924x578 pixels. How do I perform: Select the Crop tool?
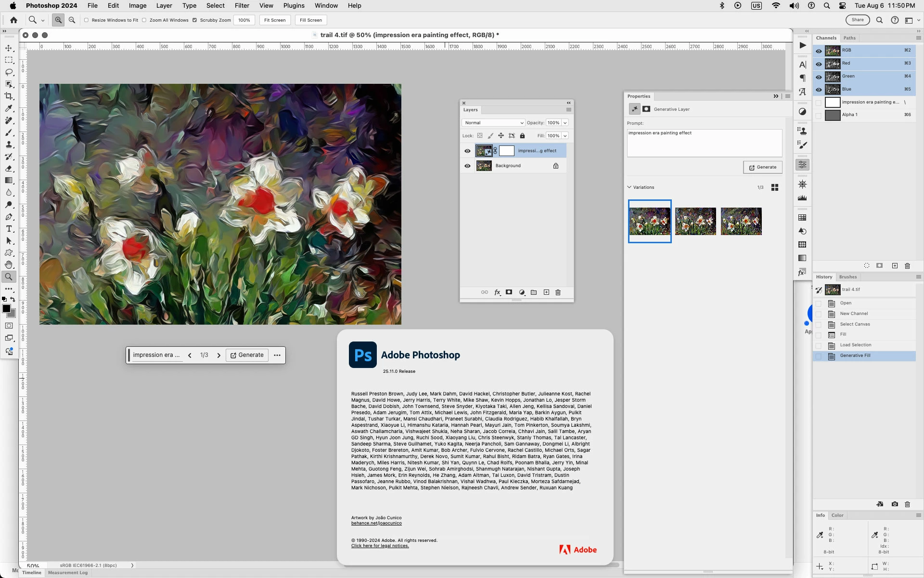coord(9,96)
